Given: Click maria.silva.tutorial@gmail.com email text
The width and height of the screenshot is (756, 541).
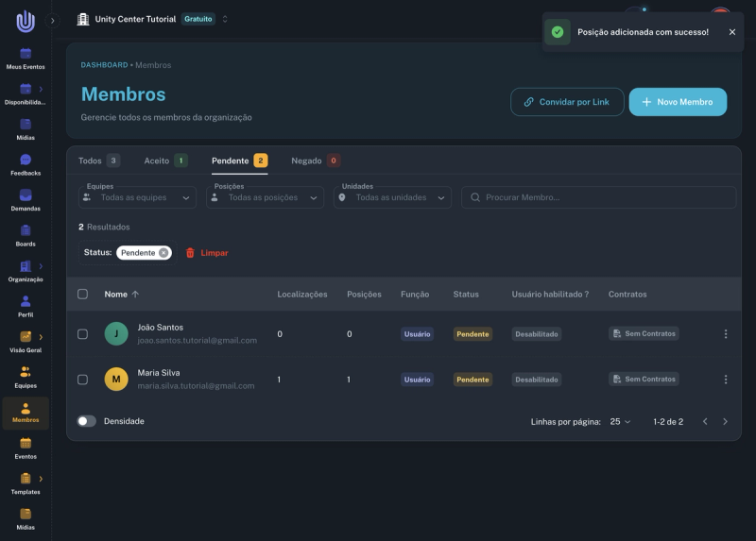Looking at the screenshot, I should [196, 386].
